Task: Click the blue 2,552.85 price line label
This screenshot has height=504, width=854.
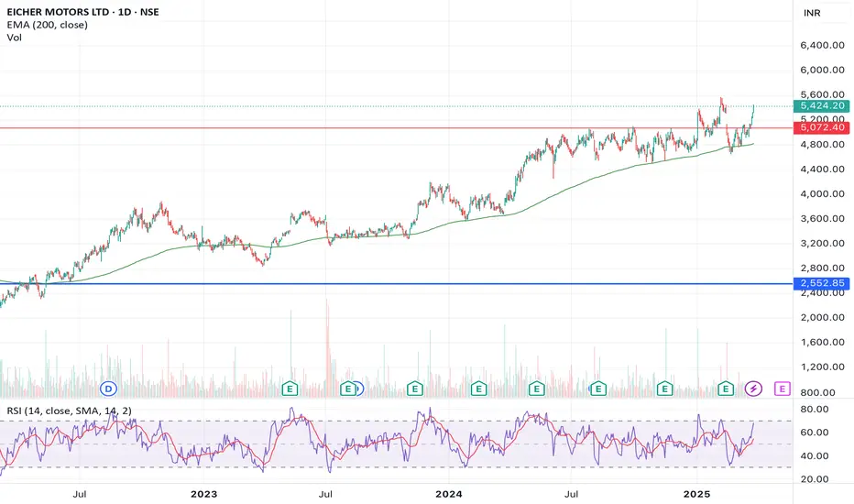Action: [x=822, y=283]
